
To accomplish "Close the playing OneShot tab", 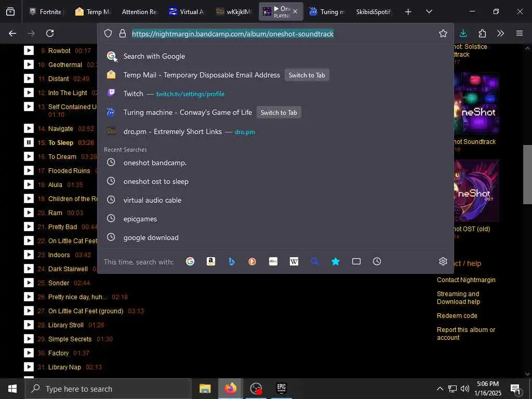I will click(x=295, y=11).
